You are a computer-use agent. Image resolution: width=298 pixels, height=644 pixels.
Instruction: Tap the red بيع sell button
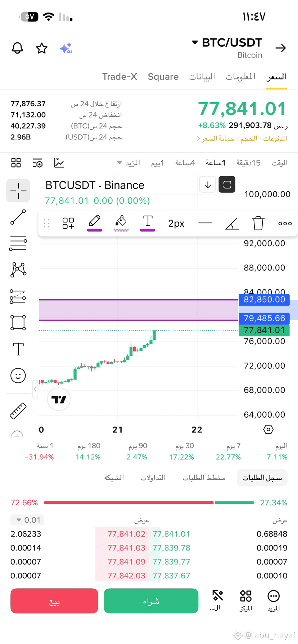(x=54, y=601)
